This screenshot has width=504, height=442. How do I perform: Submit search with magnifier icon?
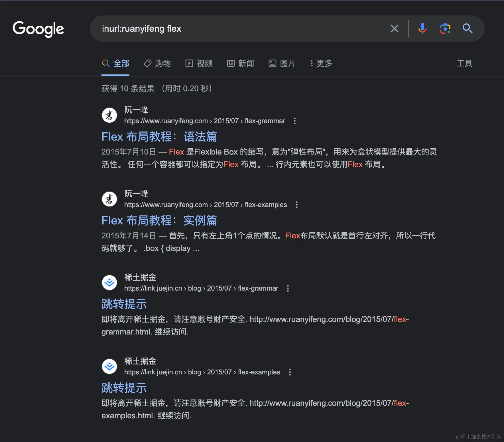[468, 29]
